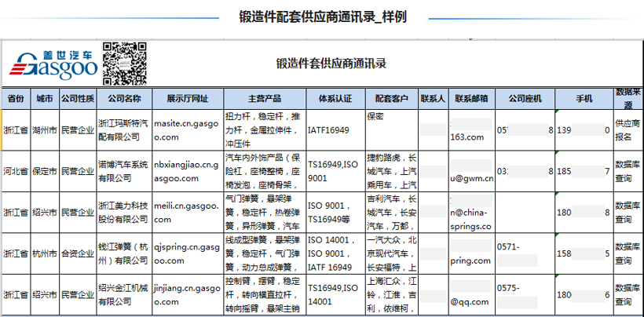Click the sheet title 锻造件套供应商通讯录
The height and width of the screenshot is (317, 644).
point(331,64)
